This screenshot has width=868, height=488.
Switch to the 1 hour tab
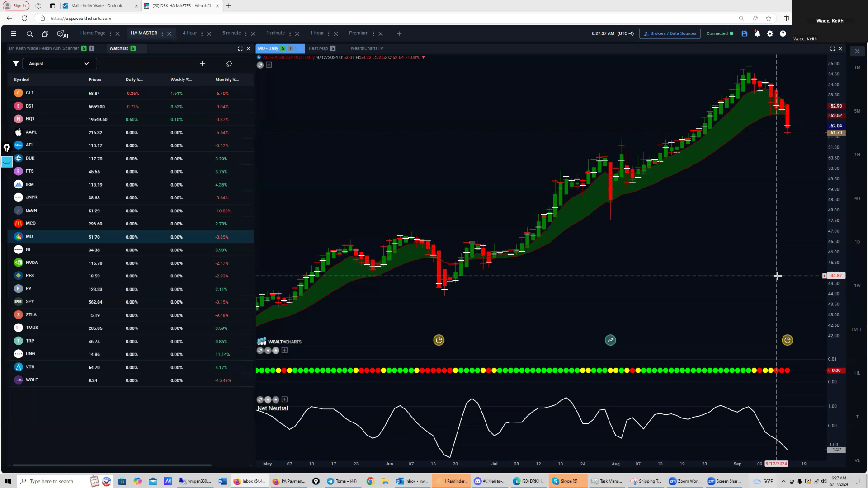pyautogui.click(x=317, y=33)
